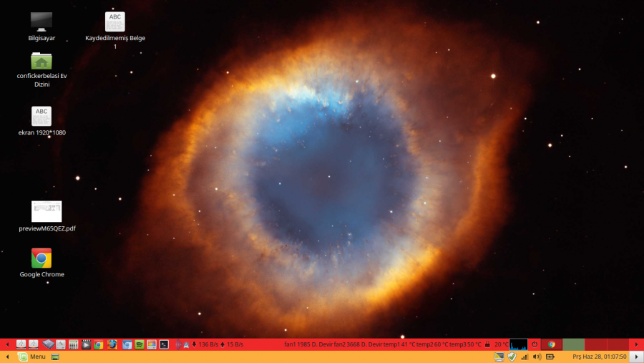
Task: Open the image viewer launcher icon
Action: click(x=152, y=344)
